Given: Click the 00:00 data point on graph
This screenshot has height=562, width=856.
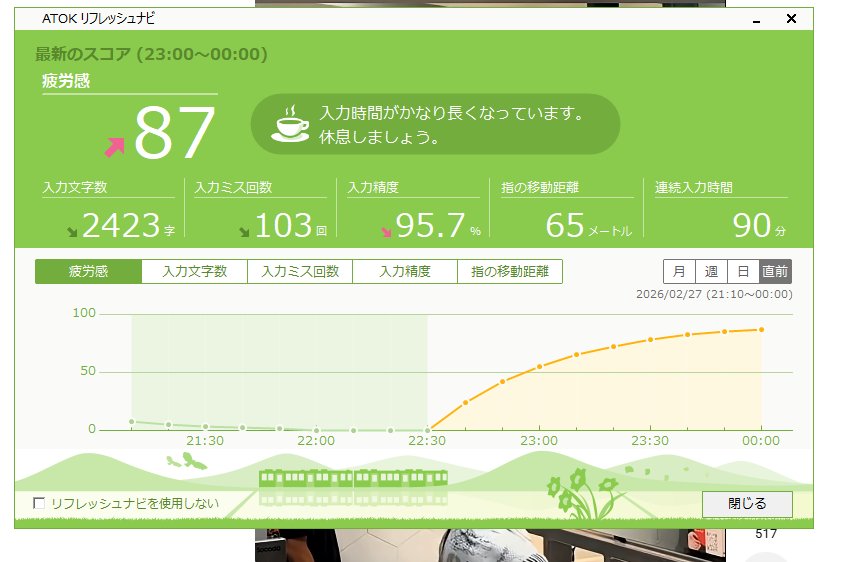Looking at the screenshot, I should tap(761, 329).
